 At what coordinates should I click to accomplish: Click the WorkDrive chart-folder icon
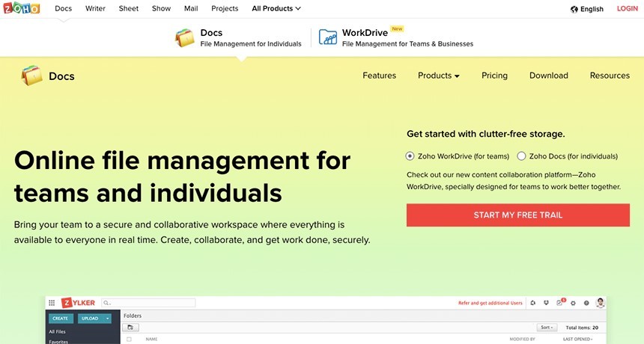pos(327,38)
